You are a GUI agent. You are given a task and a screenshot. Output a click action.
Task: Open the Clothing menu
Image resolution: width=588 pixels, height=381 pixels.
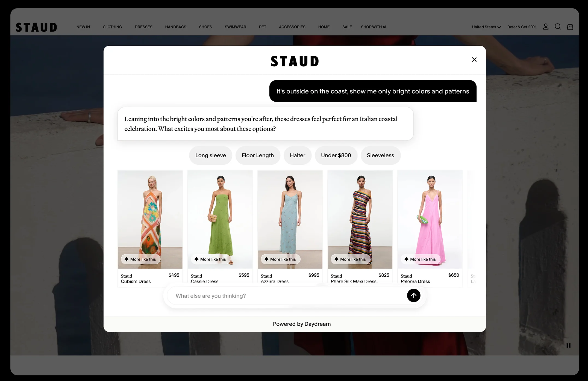point(112,27)
